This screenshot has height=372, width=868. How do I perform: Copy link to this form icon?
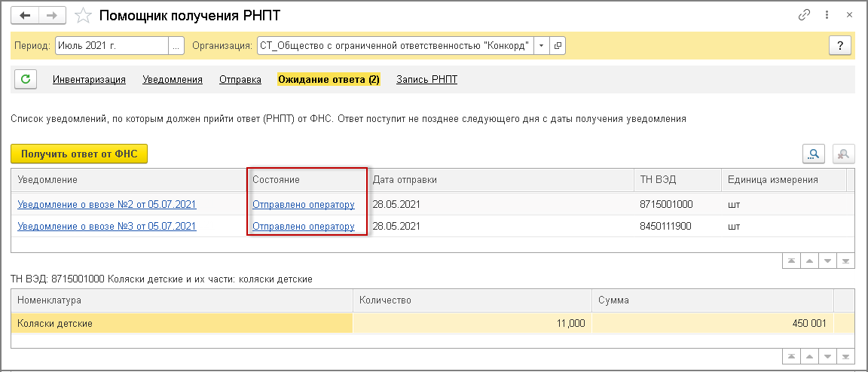(x=804, y=15)
